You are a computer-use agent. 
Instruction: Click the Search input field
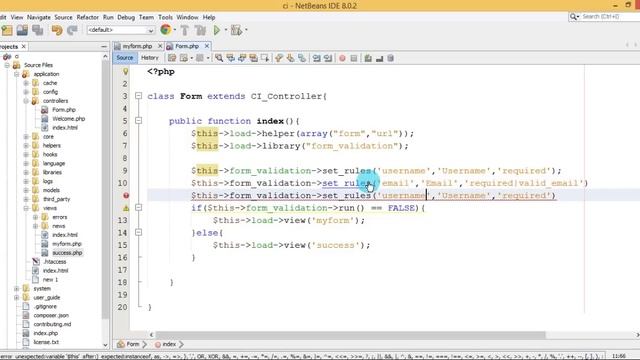[610, 17]
